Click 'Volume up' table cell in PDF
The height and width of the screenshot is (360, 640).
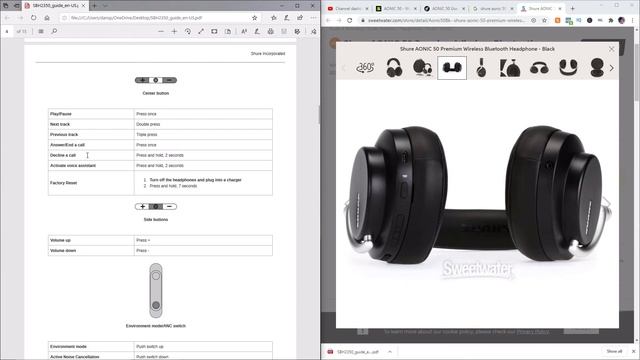pos(91,240)
